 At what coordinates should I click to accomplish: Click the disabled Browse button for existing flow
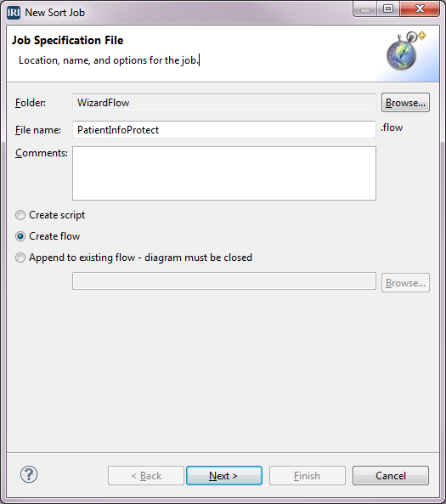[405, 283]
